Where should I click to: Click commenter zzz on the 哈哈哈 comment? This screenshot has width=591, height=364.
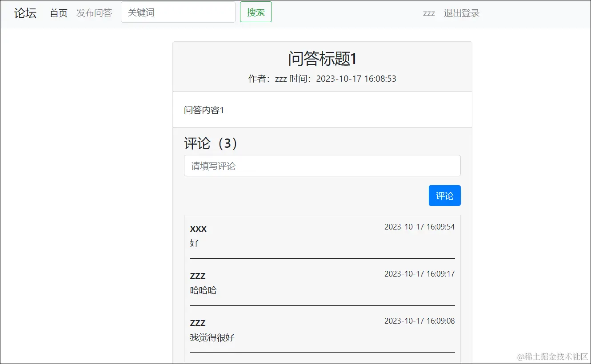click(x=198, y=276)
